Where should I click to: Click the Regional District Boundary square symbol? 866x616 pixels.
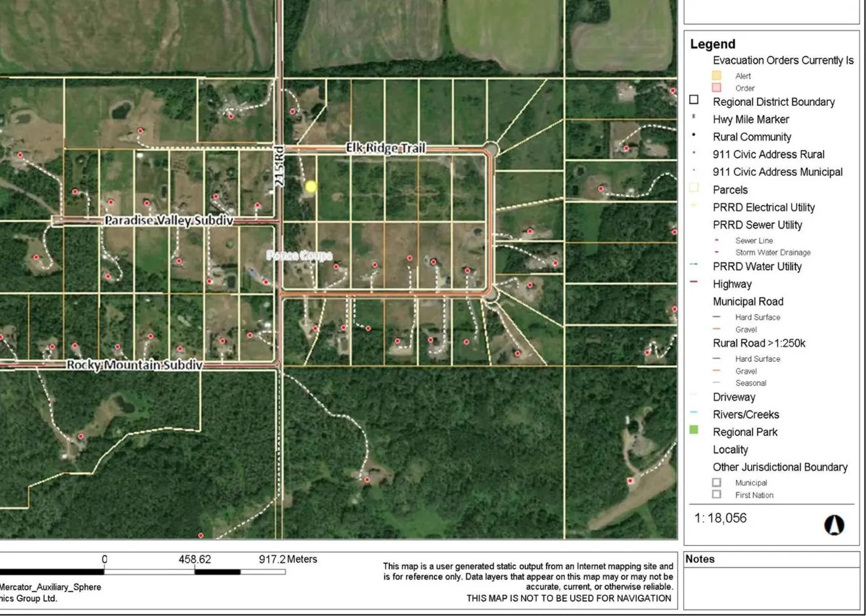(694, 100)
